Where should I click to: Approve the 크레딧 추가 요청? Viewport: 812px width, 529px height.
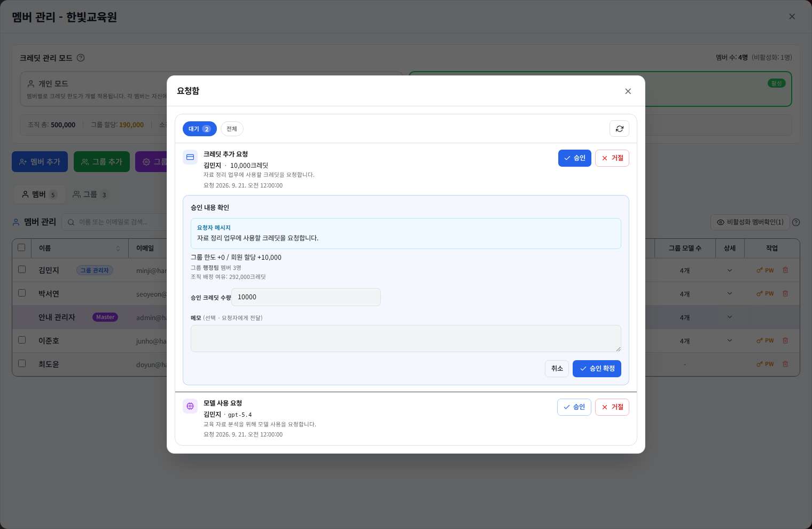click(x=575, y=158)
